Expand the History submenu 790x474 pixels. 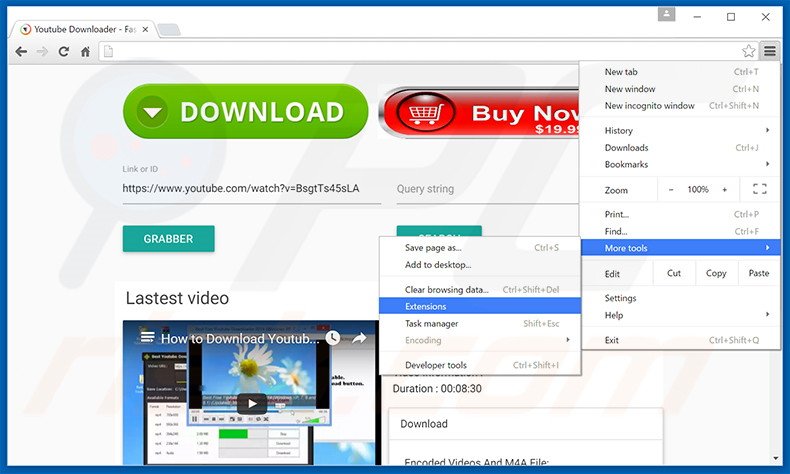pyautogui.click(x=681, y=130)
